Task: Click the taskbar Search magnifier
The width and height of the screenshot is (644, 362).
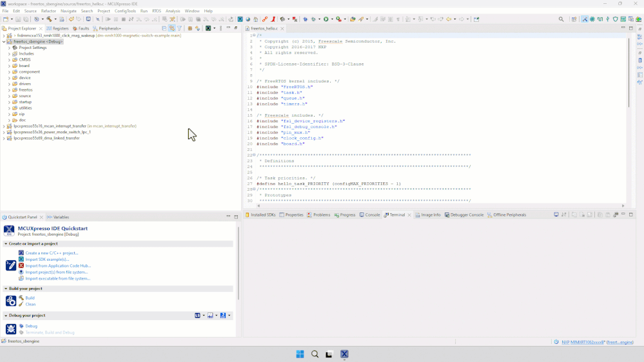Action: point(315,354)
